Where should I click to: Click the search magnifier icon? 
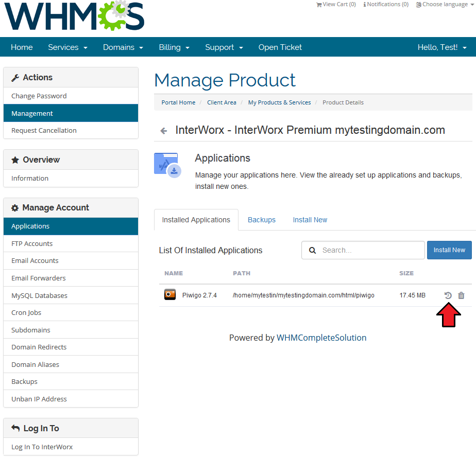312,250
